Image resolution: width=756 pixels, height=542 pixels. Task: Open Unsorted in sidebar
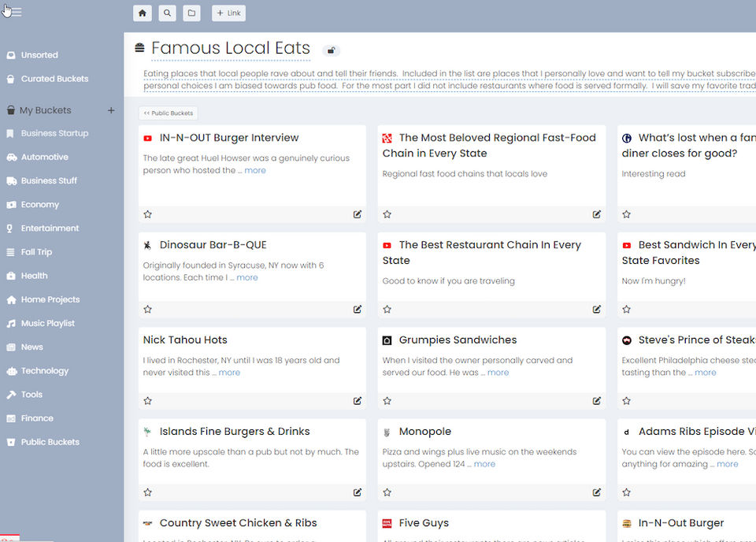39,55
